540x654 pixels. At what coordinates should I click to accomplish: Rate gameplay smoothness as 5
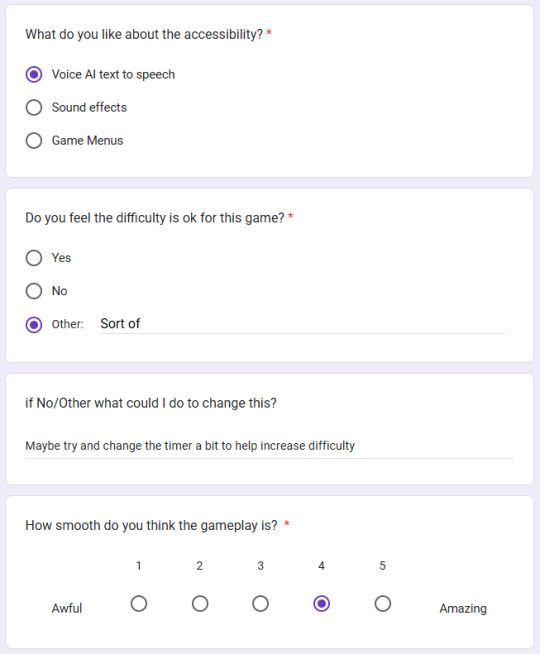(382, 604)
